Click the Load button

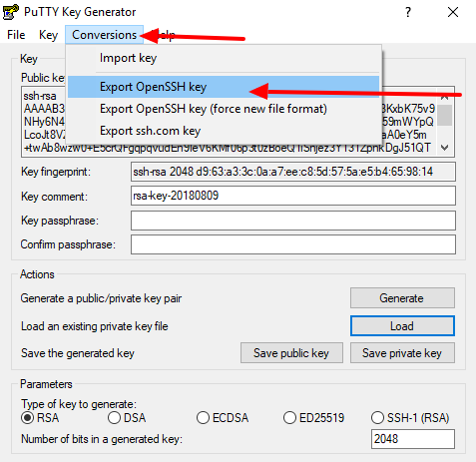click(x=402, y=326)
